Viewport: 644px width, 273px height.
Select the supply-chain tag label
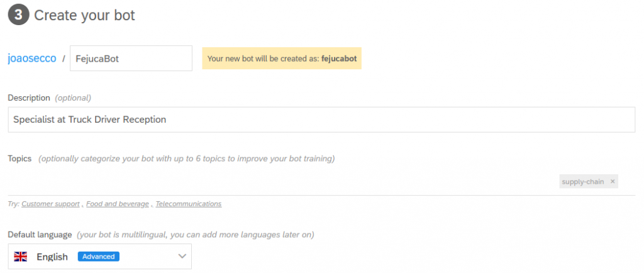(582, 182)
